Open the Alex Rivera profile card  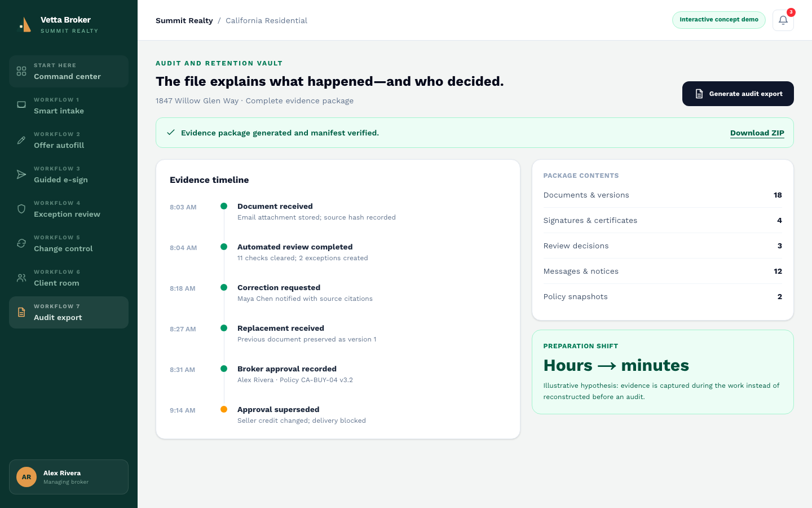(x=69, y=477)
